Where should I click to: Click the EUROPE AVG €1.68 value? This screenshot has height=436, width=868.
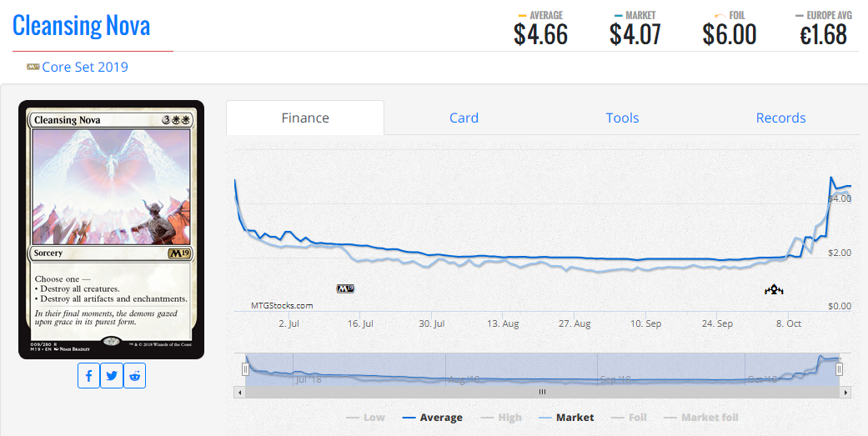click(x=823, y=34)
